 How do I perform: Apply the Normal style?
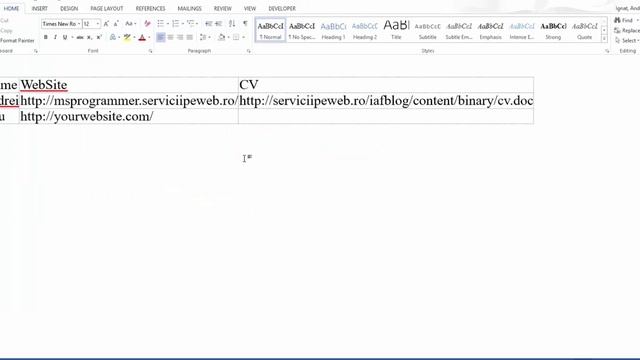270,30
